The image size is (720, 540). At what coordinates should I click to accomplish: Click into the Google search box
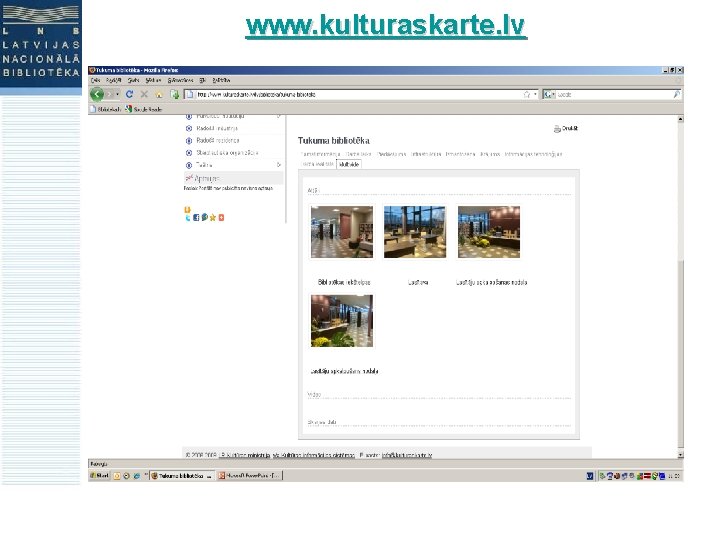614,95
